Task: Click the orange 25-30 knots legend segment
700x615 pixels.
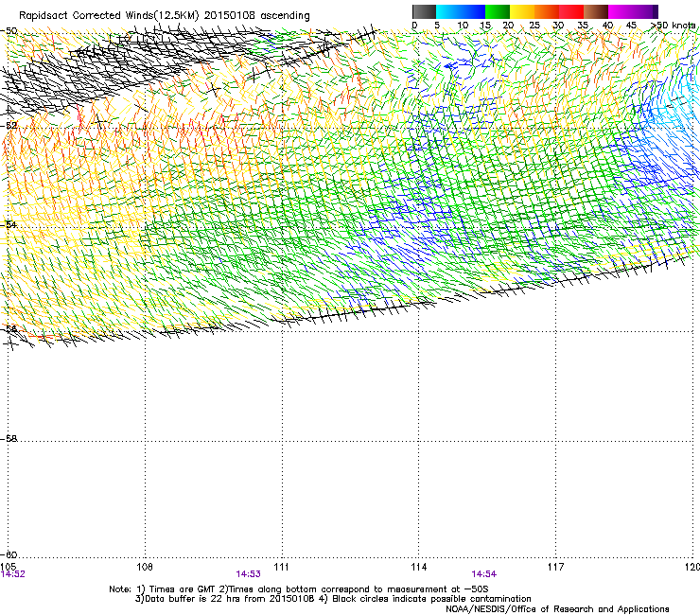Action: click(547, 11)
